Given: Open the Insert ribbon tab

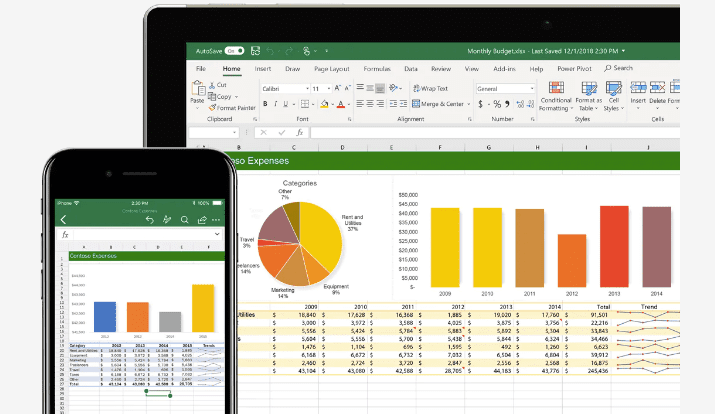Looking at the screenshot, I should [263, 69].
